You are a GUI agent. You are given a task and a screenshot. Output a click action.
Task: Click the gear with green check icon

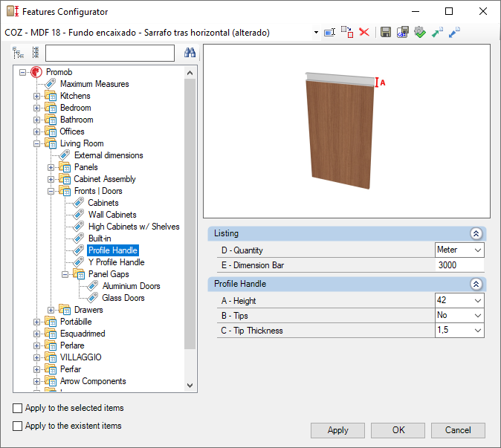click(x=420, y=32)
